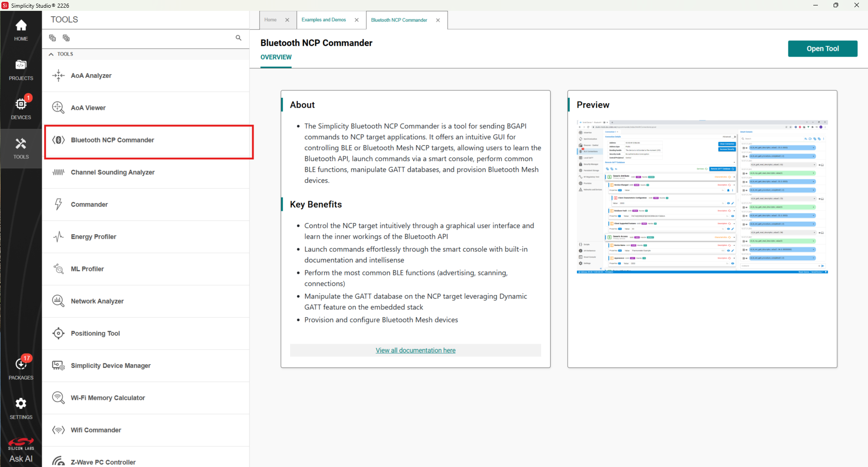Screen dimensions: 868x467
Task: Select the Channel Sounding Analyzer icon
Action: pyautogui.click(x=58, y=172)
